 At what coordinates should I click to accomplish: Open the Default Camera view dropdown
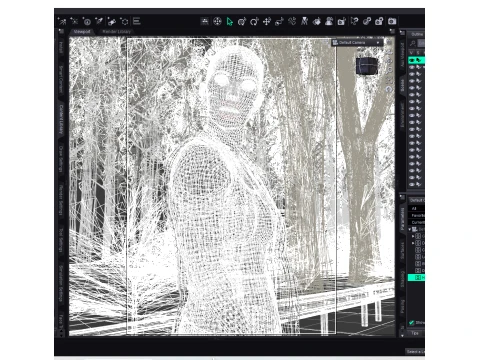click(357, 43)
